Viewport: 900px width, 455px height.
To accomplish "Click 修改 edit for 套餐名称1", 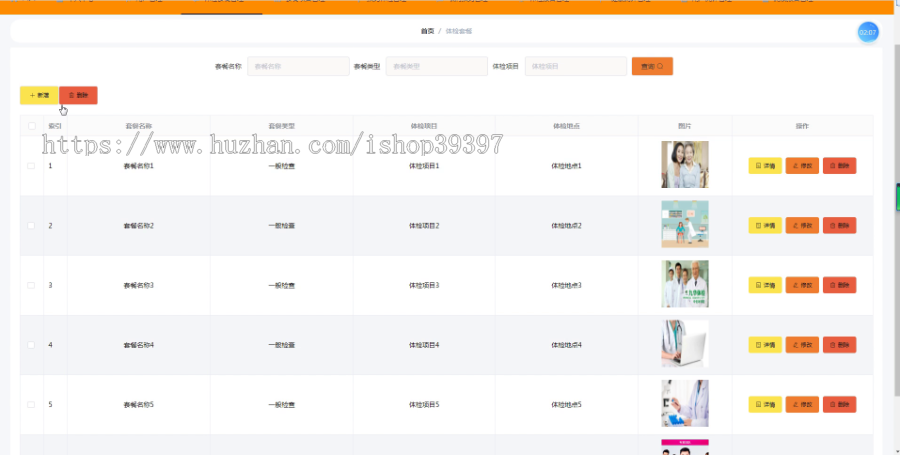I will [802, 166].
